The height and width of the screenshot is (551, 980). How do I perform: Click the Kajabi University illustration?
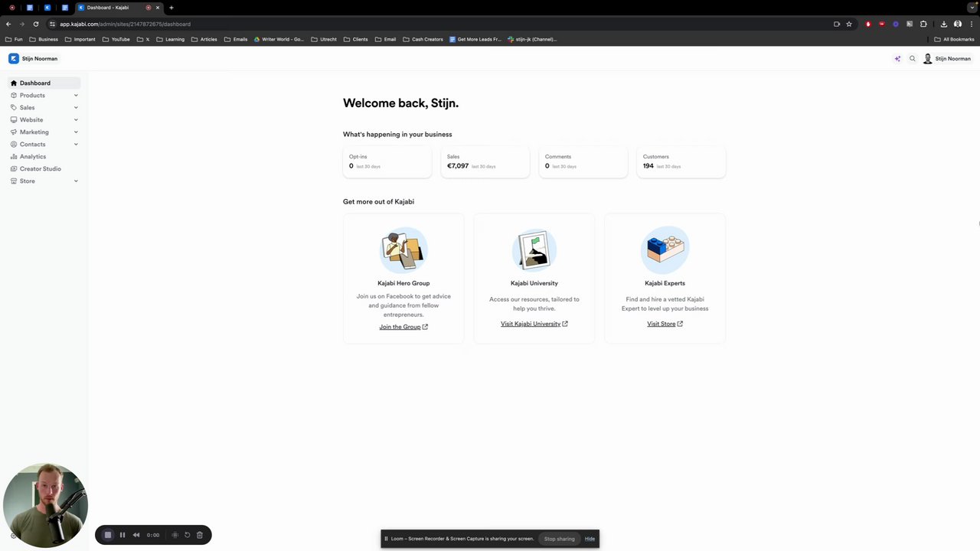(534, 249)
